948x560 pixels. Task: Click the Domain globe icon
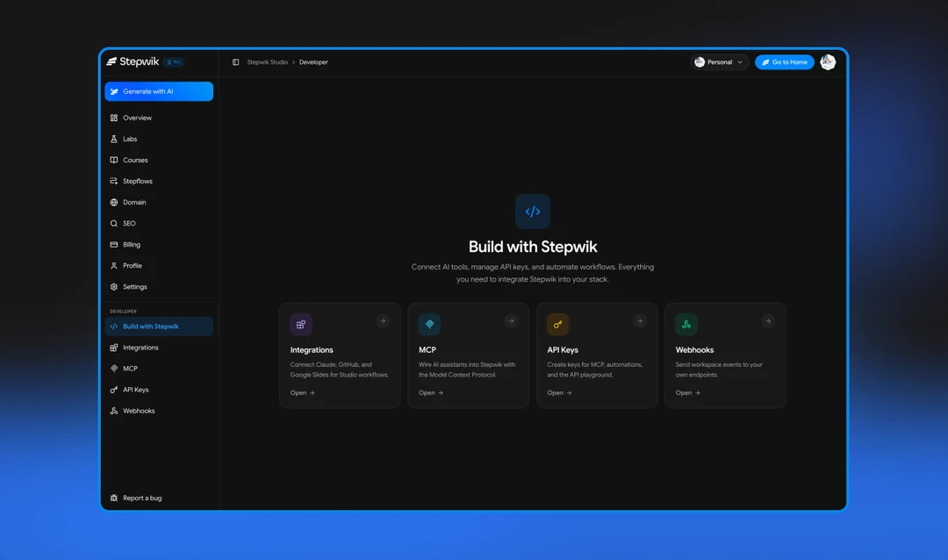tap(113, 203)
